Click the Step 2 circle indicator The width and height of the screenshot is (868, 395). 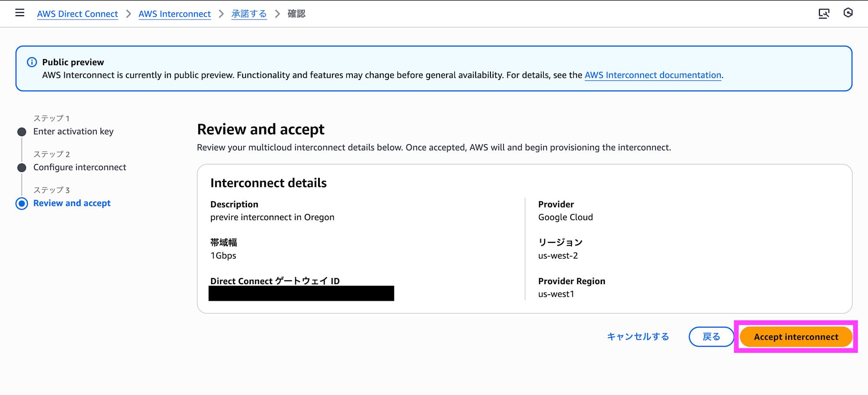22,168
